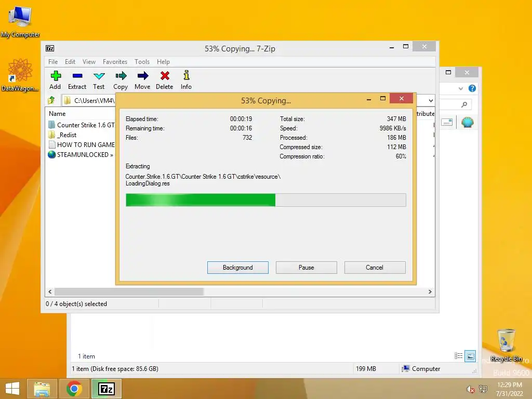This screenshot has width=532, height=399.
Task: Select the HOW TO RUN GAME file
Action: [x=82, y=144]
